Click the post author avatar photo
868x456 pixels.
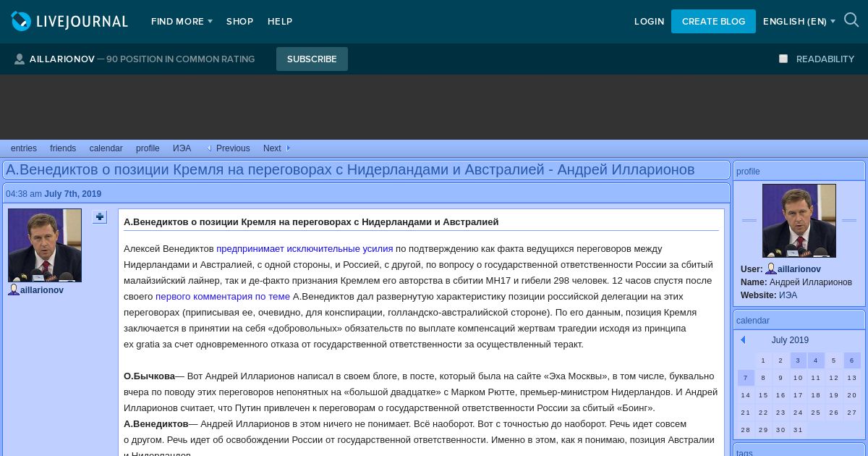coord(45,245)
